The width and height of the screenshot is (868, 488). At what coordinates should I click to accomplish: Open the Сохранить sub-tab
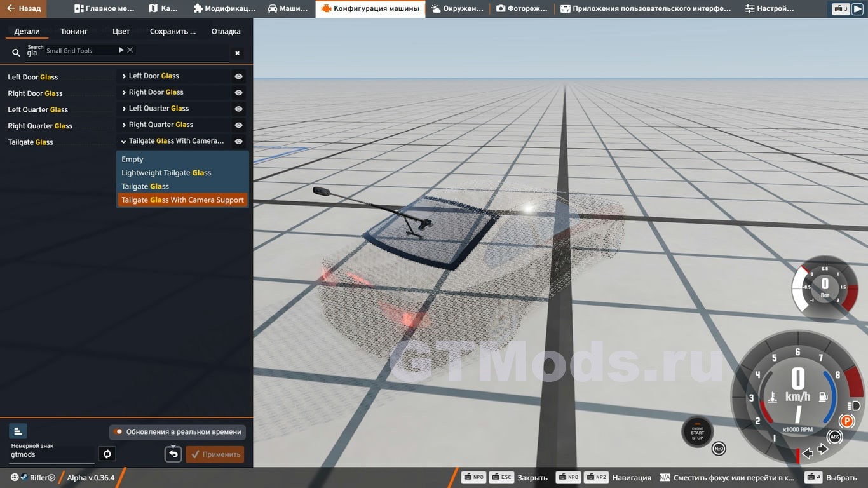pos(173,31)
